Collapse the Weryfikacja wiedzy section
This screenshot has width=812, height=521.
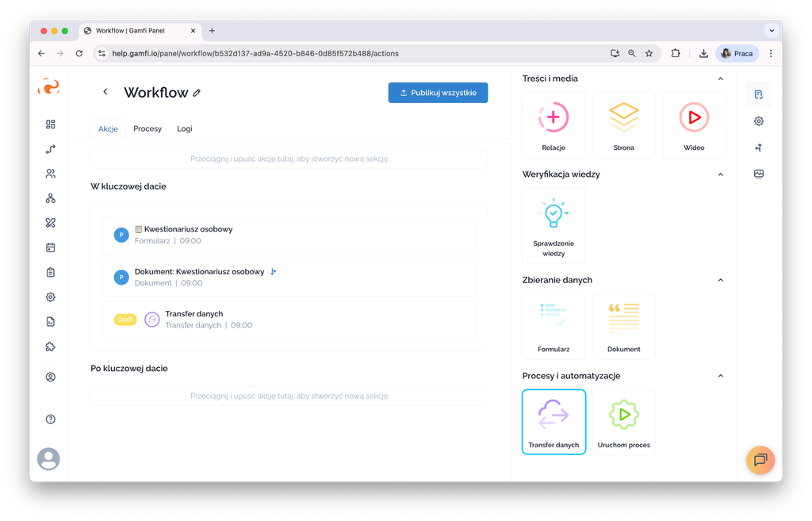720,174
